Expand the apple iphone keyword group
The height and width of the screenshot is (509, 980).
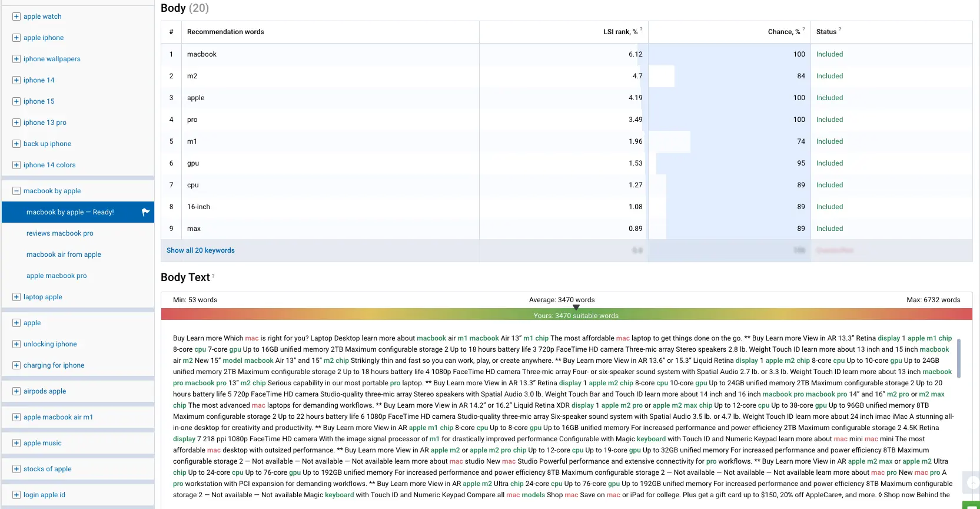coord(16,38)
